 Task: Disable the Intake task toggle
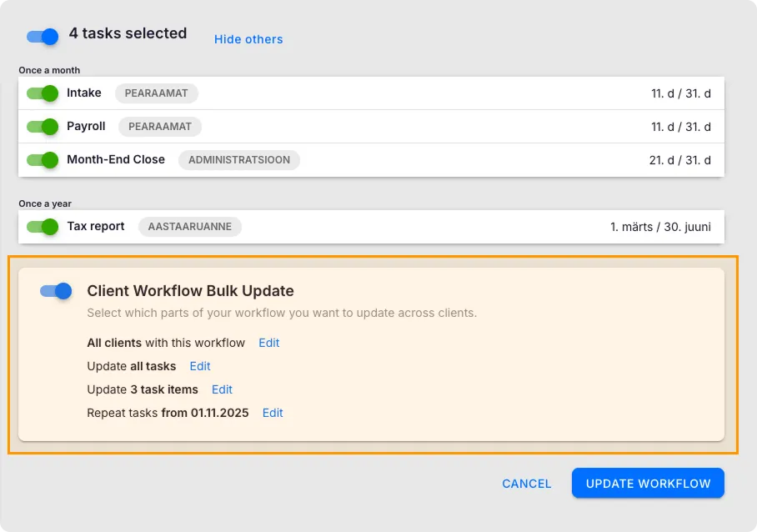pos(43,93)
